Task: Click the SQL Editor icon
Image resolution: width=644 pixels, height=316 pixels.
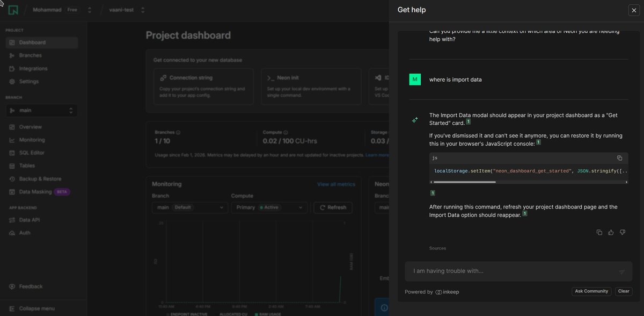Action: point(12,153)
